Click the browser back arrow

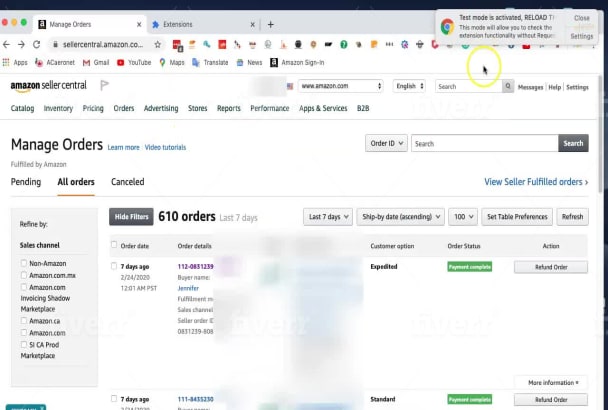click(6, 45)
